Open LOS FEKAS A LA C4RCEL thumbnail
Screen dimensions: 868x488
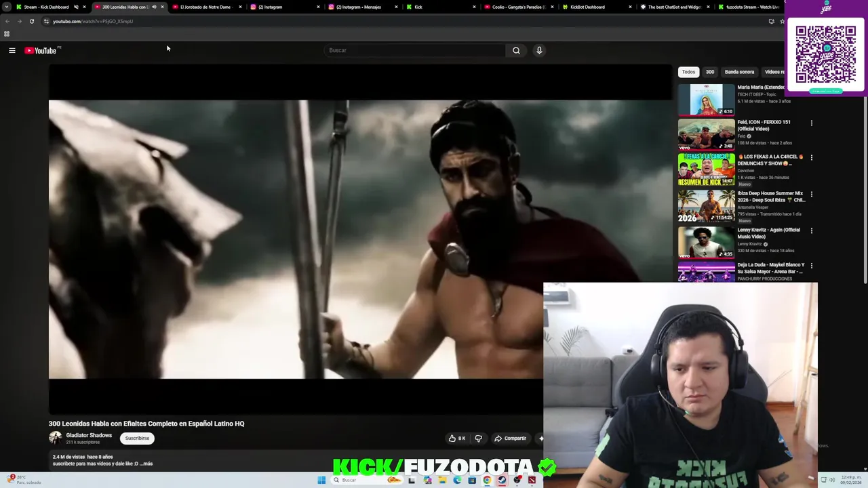707,169
